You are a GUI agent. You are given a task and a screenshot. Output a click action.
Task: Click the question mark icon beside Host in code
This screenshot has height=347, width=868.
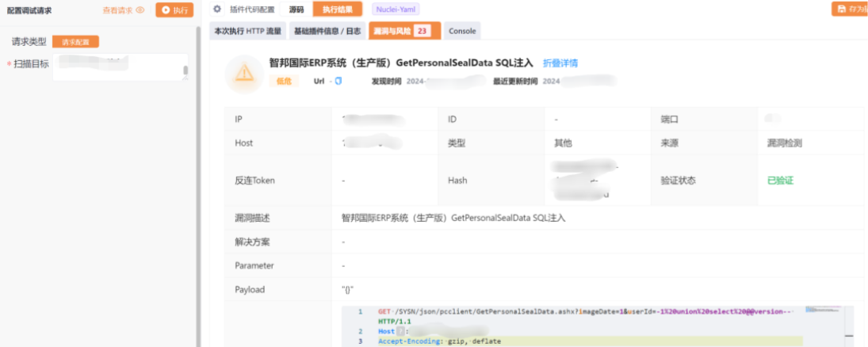tap(400, 331)
